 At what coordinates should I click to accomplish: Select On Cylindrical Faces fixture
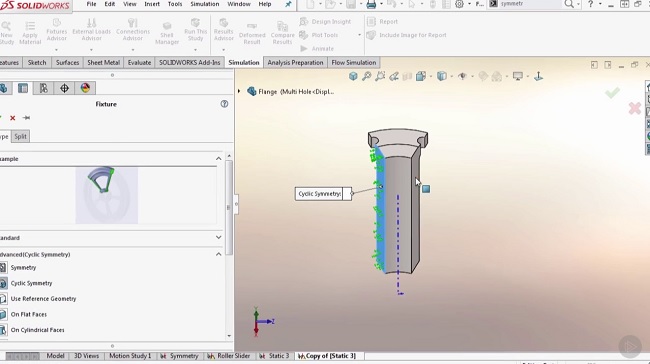tap(37, 330)
